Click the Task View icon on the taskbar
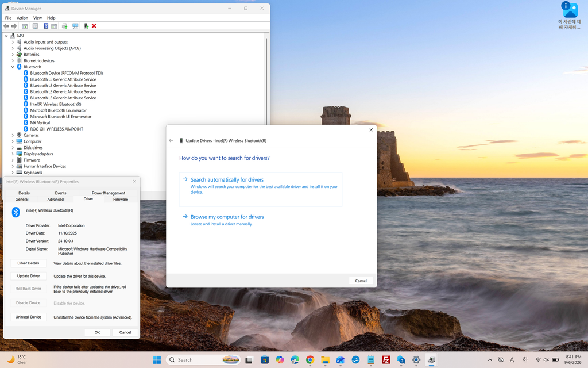Viewport: 588px width, 368px height. coord(249,360)
